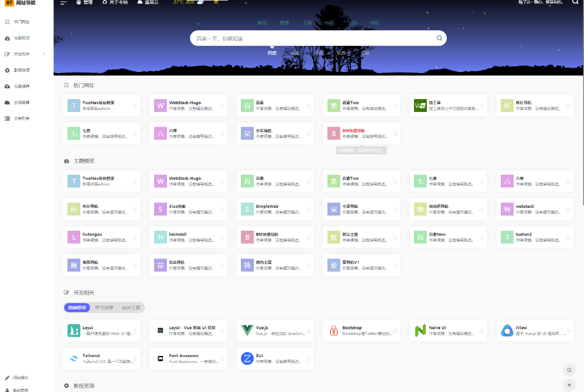Viewport: 584px width, 392px height.
Task: Click the Bootstrap lock icon
Action: 333,331
